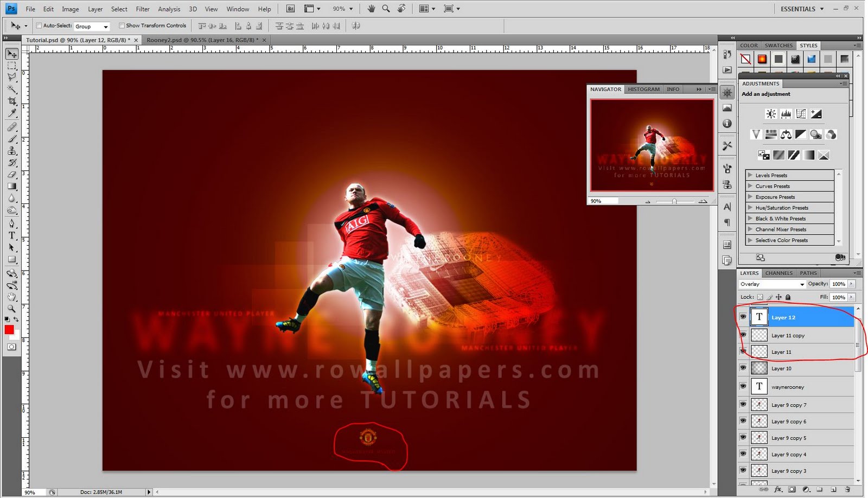Open the ESSENTIALS workspace dropdown
The image size is (868, 498).
click(x=802, y=9)
